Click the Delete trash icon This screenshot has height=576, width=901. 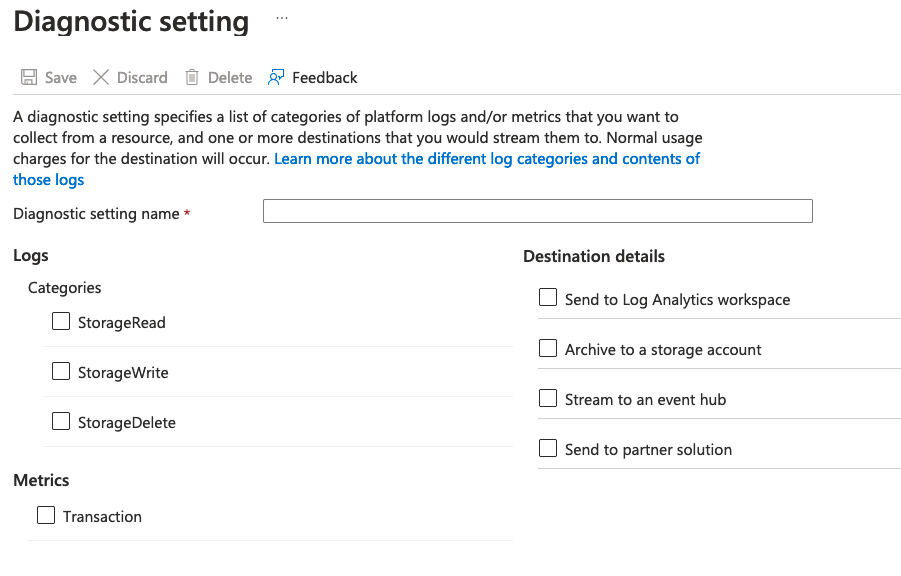pyautogui.click(x=190, y=77)
